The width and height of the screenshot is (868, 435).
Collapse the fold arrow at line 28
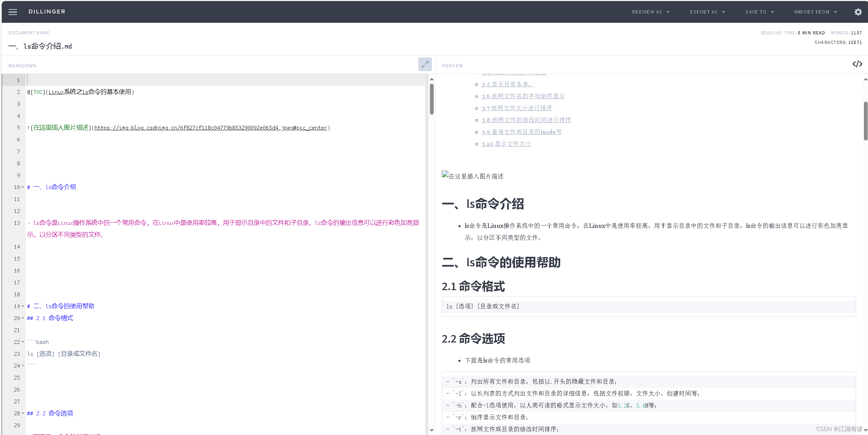23,414
